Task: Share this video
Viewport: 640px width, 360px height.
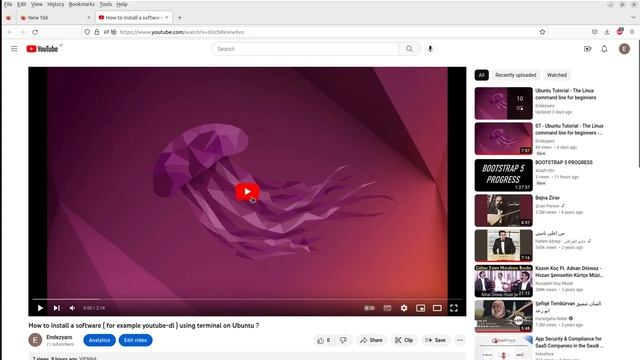Action: point(371,340)
